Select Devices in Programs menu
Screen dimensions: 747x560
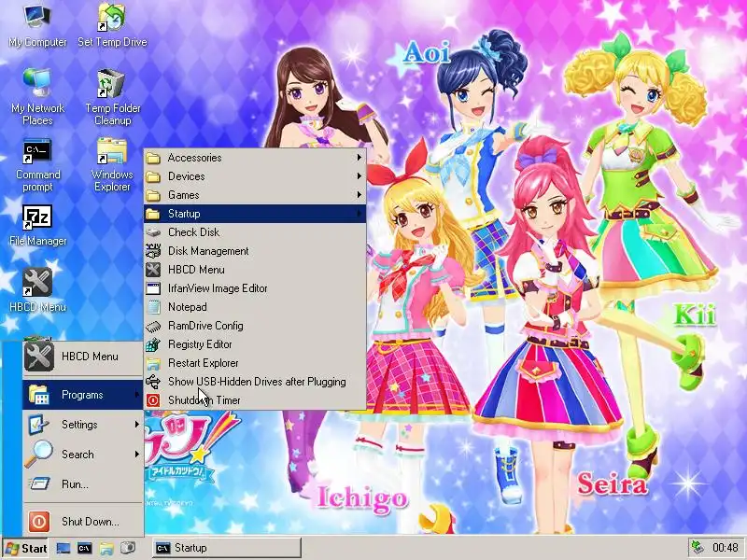coord(255,176)
